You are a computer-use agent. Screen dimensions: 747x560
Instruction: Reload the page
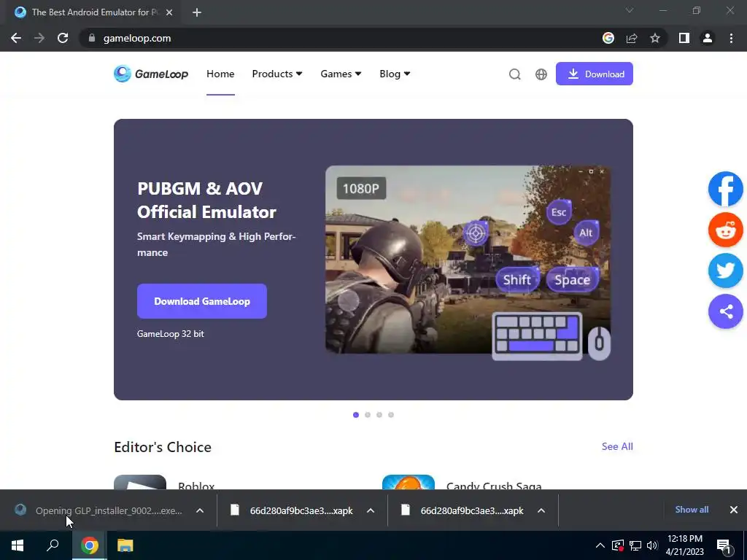[x=63, y=38]
